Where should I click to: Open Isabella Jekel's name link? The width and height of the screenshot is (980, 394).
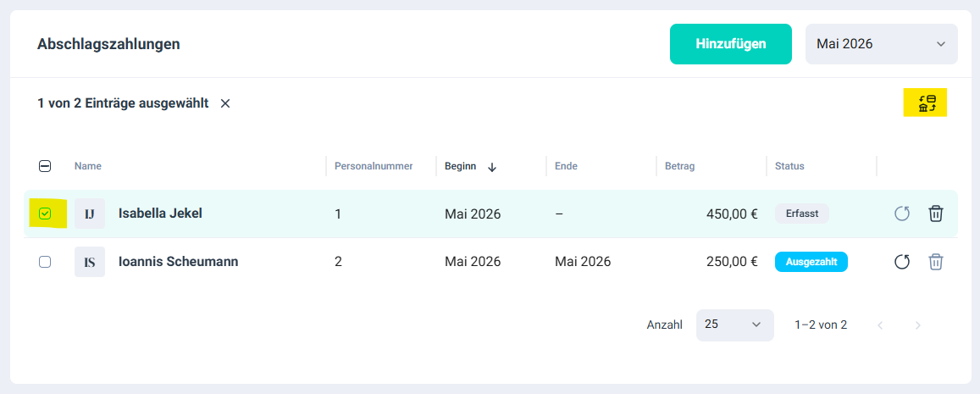coord(160,214)
